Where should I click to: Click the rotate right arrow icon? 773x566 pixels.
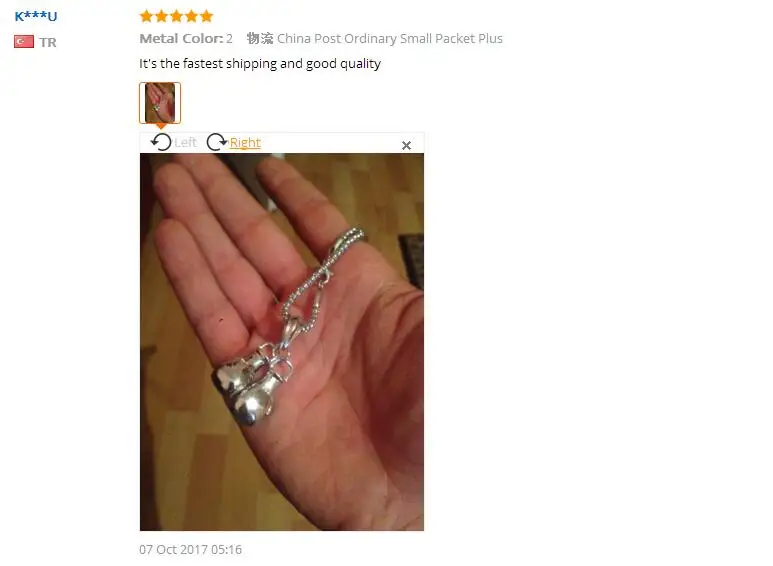pos(216,142)
